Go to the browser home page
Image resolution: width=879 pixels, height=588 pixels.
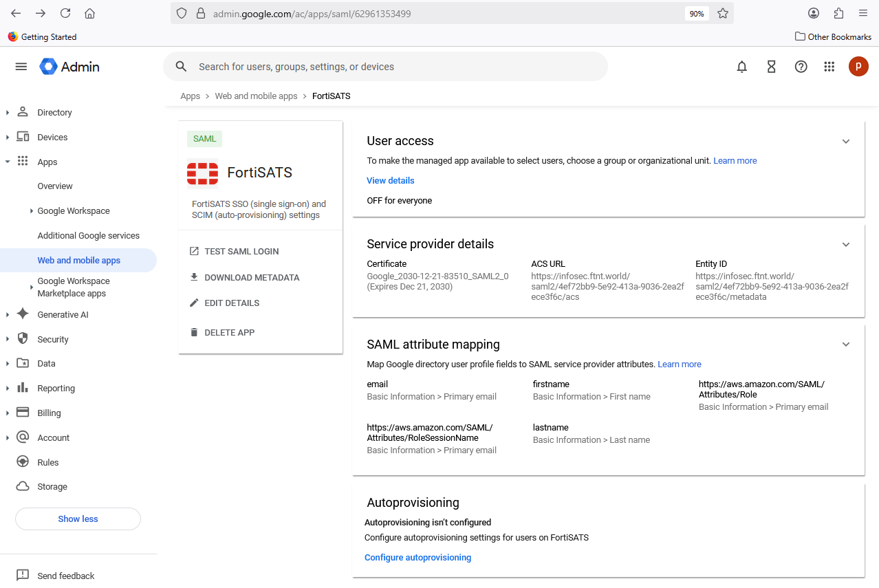pyautogui.click(x=89, y=13)
